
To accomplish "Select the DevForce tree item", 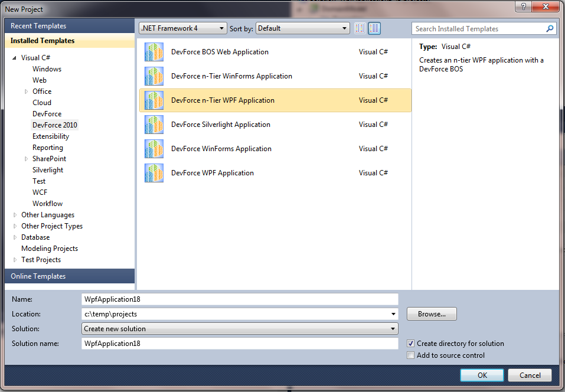I will click(47, 114).
